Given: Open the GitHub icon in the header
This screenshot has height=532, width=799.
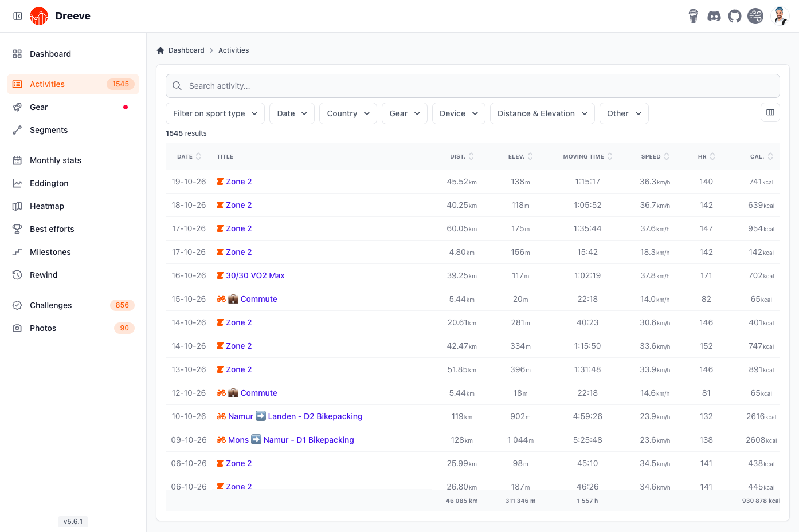Looking at the screenshot, I should 735,16.
